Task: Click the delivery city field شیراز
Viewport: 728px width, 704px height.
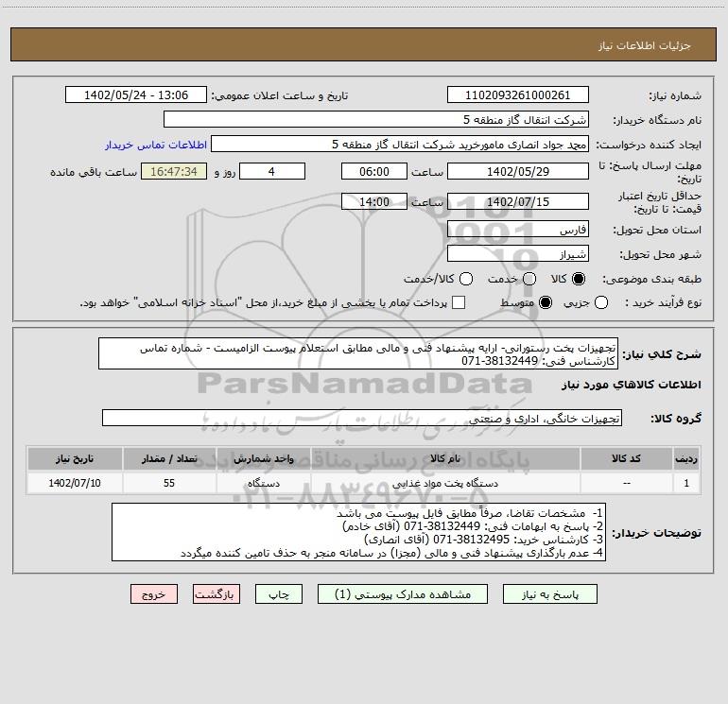Action: coord(518,254)
